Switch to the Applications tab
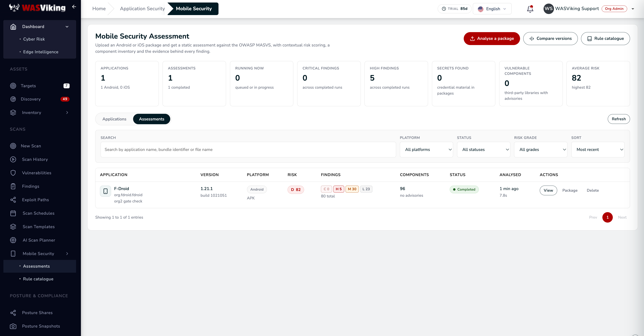This screenshot has width=644, height=336. click(114, 119)
